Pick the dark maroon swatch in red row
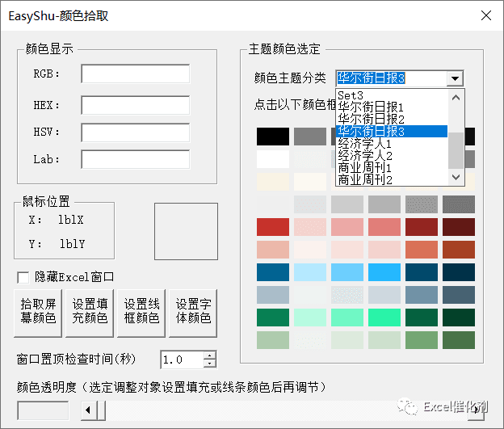504x429 pixels. (x=459, y=227)
